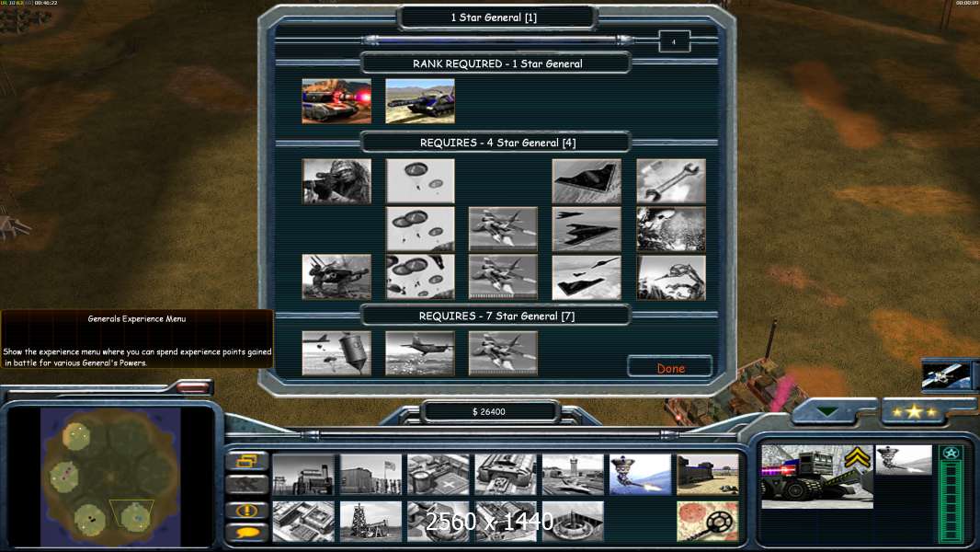Viewport: 980px width, 552px height.
Task: Choose the two stealth jets power
Action: [x=587, y=229]
